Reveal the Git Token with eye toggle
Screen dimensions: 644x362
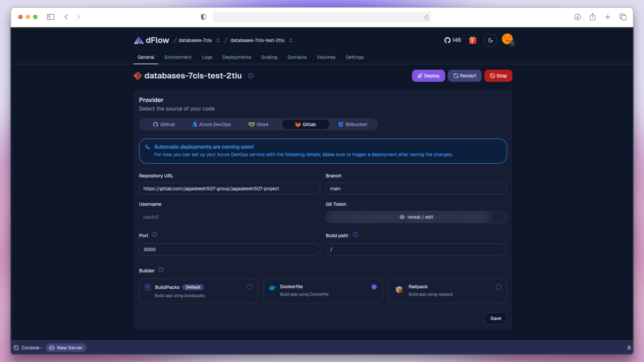pyautogui.click(x=402, y=217)
